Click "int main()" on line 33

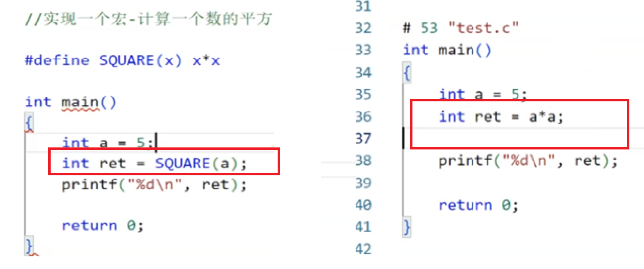click(x=447, y=50)
